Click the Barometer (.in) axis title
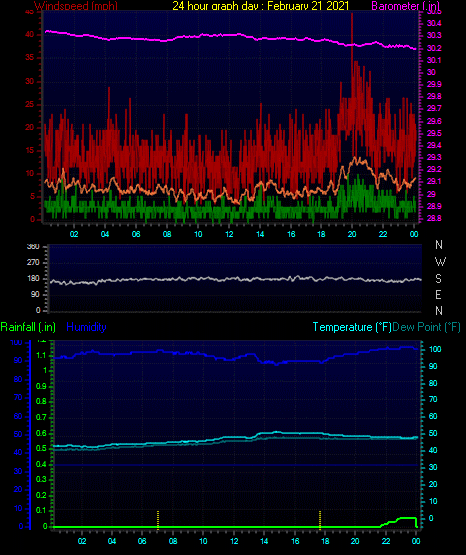 coord(406,6)
